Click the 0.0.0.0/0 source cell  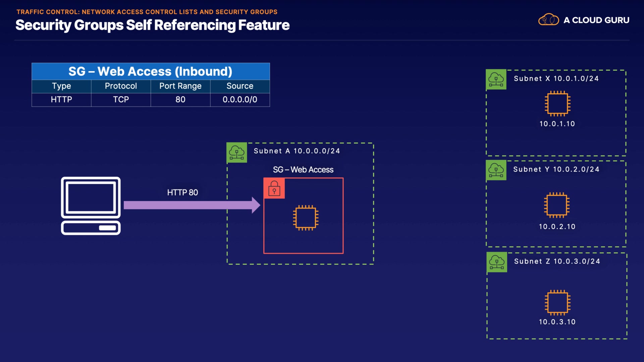[240, 100]
